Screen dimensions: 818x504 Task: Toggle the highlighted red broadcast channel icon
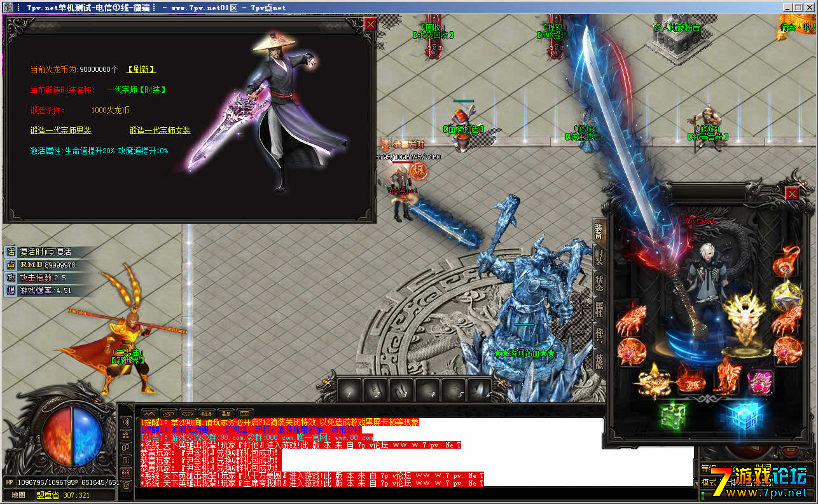click(x=126, y=473)
